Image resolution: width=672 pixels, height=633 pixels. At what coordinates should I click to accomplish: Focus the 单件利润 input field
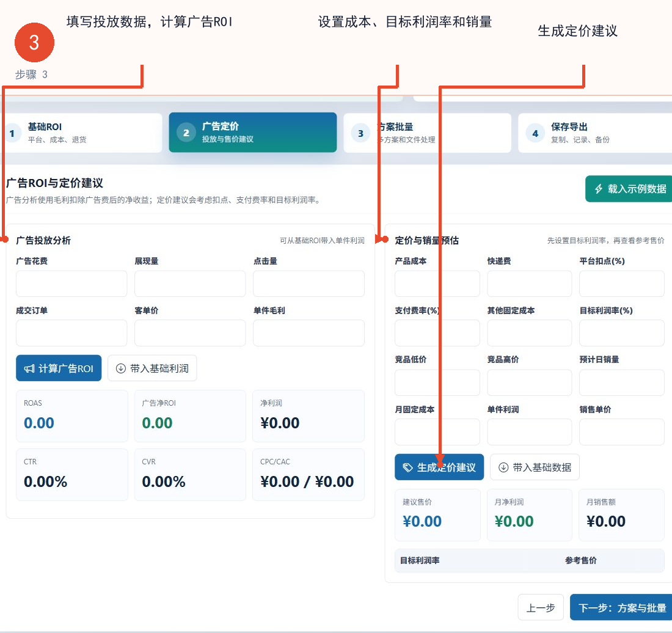tap(529, 432)
